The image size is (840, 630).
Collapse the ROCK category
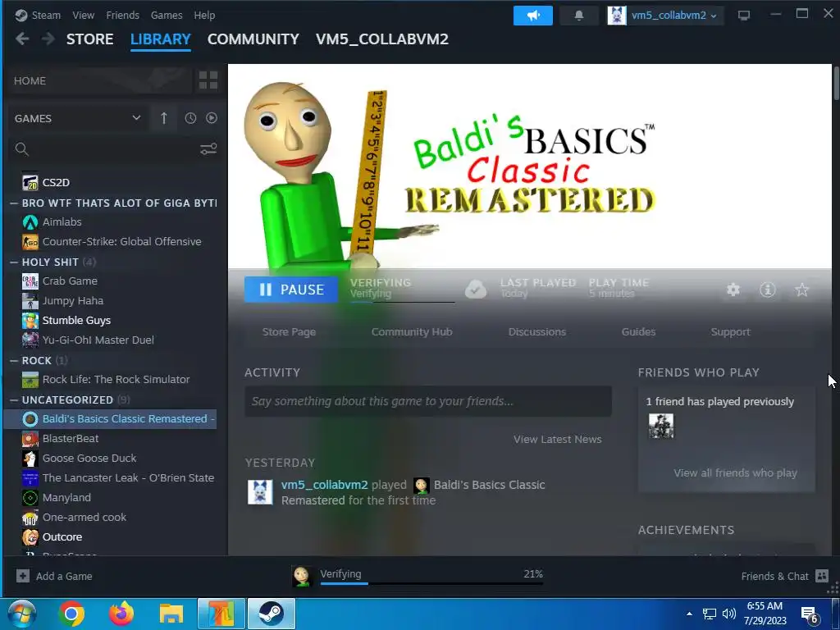coord(14,361)
